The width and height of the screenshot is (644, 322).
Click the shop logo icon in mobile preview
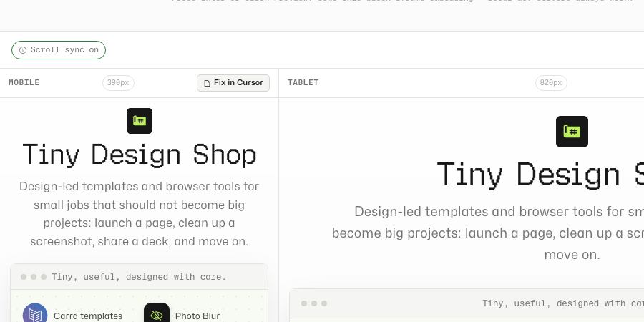(140, 121)
